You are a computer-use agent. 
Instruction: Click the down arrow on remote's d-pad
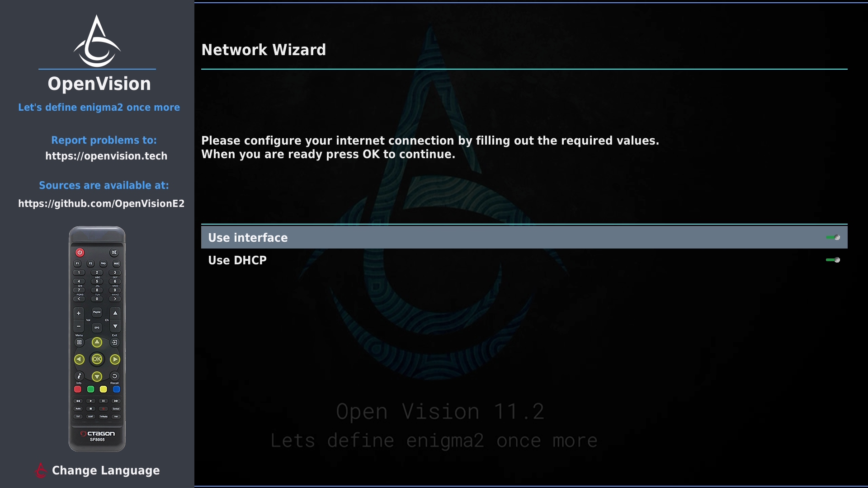[97, 376]
